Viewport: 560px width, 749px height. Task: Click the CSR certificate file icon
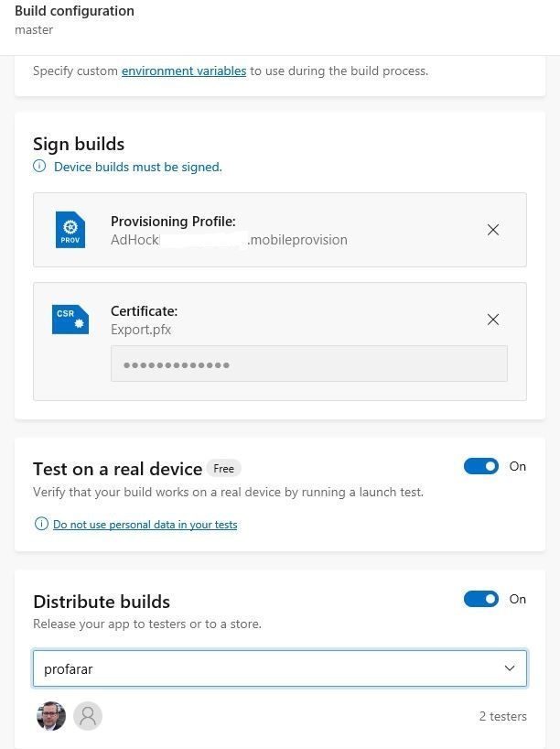pos(70,319)
